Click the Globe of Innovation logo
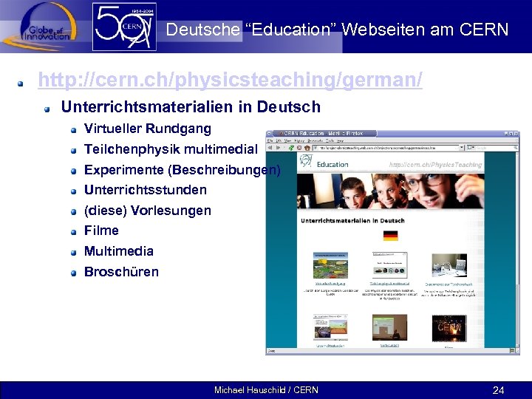The image size is (532, 399). pyautogui.click(x=41, y=27)
